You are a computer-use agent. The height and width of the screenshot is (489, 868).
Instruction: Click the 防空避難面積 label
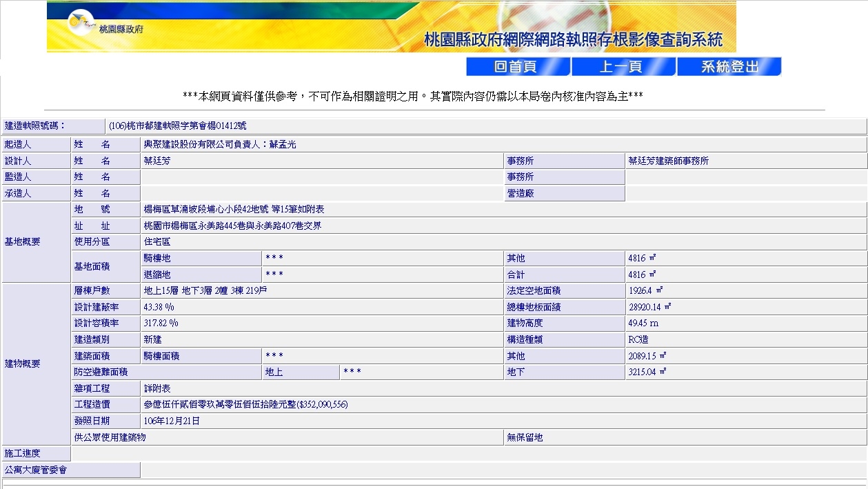[166, 372]
